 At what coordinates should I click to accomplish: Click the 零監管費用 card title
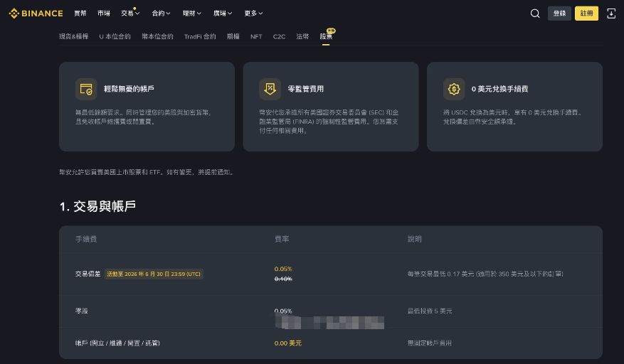(306, 89)
